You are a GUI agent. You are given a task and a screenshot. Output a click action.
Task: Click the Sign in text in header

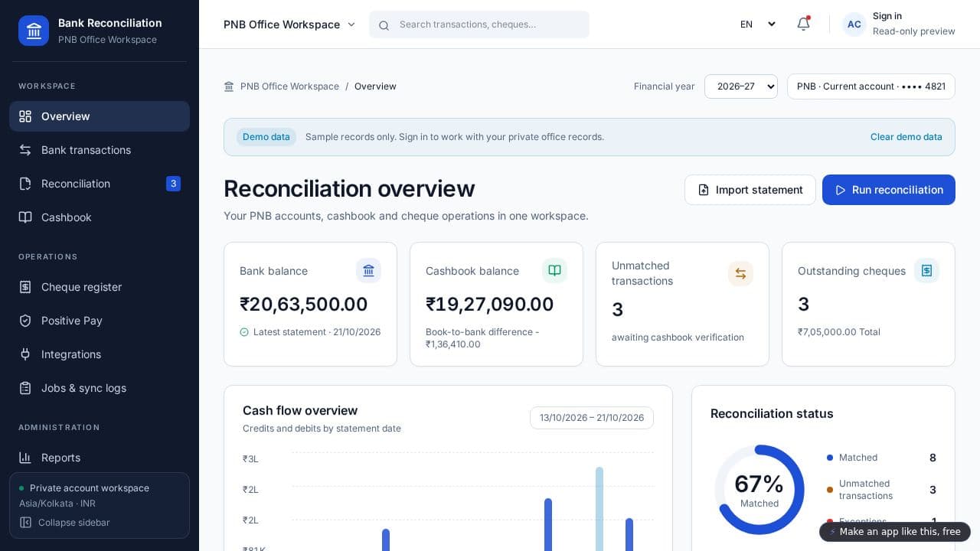(x=887, y=16)
